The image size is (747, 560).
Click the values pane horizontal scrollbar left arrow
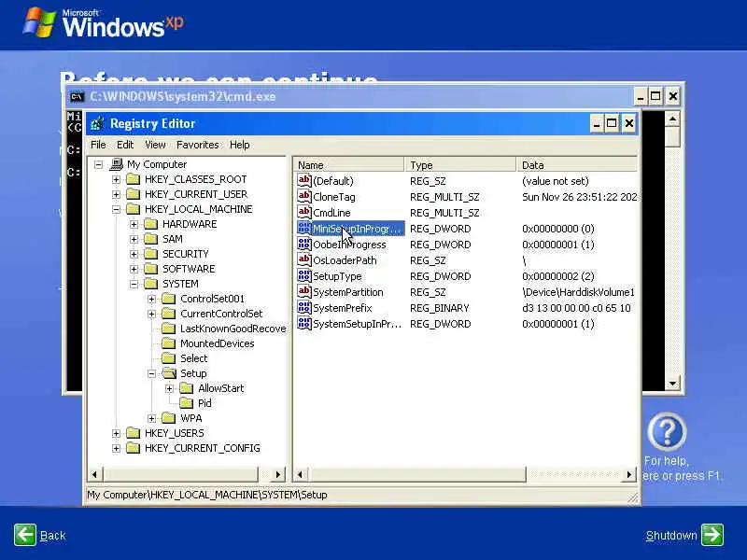[300, 474]
